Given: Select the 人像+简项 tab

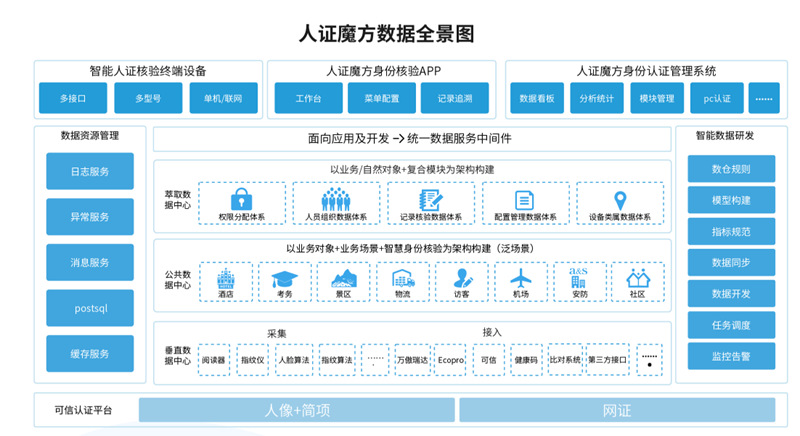Looking at the screenshot, I should [297, 410].
